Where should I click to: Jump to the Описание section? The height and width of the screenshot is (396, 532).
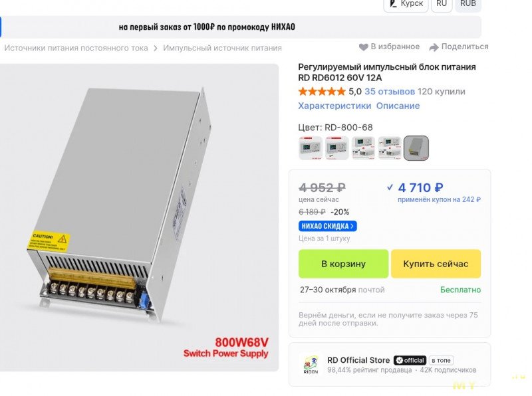[x=398, y=106]
